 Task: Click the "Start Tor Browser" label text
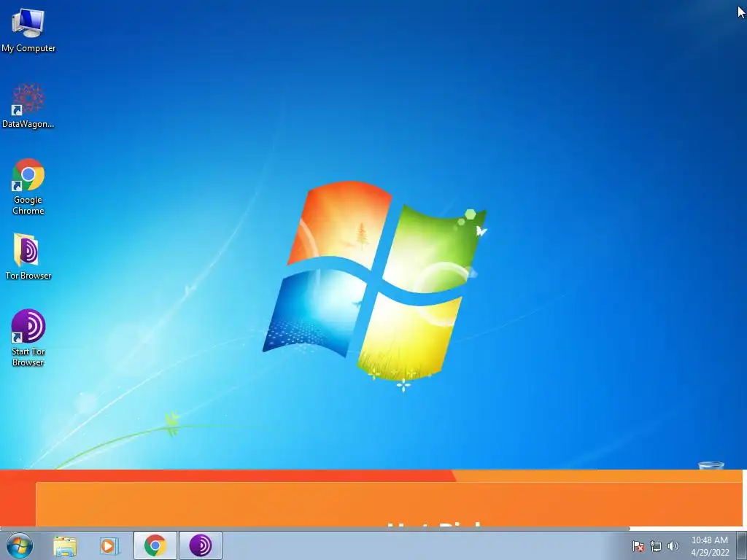28,357
